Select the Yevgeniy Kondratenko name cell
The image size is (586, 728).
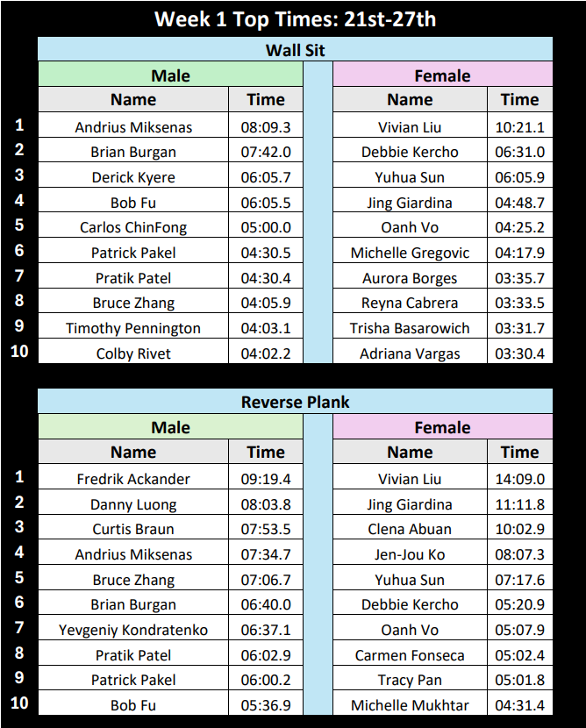click(x=133, y=630)
